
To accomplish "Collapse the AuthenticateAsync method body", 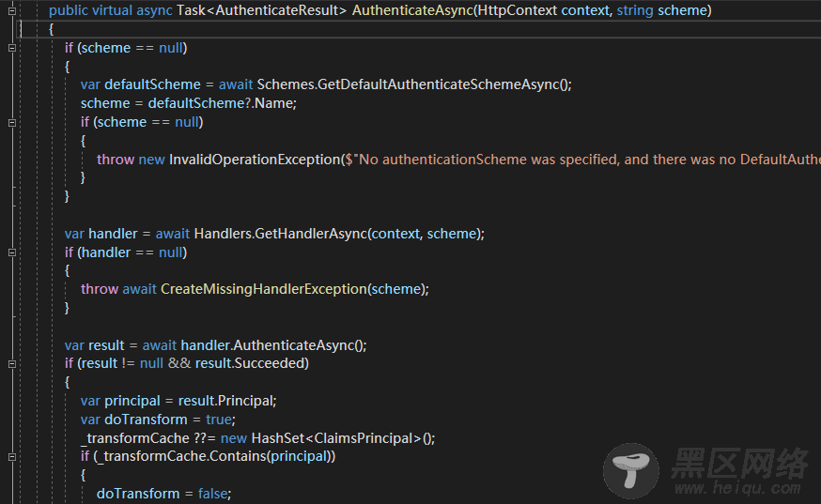I will pyautogui.click(x=12, y=10).
